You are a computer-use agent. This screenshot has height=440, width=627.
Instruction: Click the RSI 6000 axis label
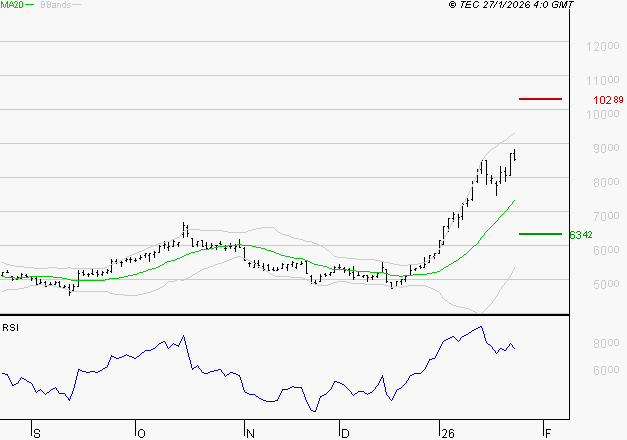[x=606, y=370]
